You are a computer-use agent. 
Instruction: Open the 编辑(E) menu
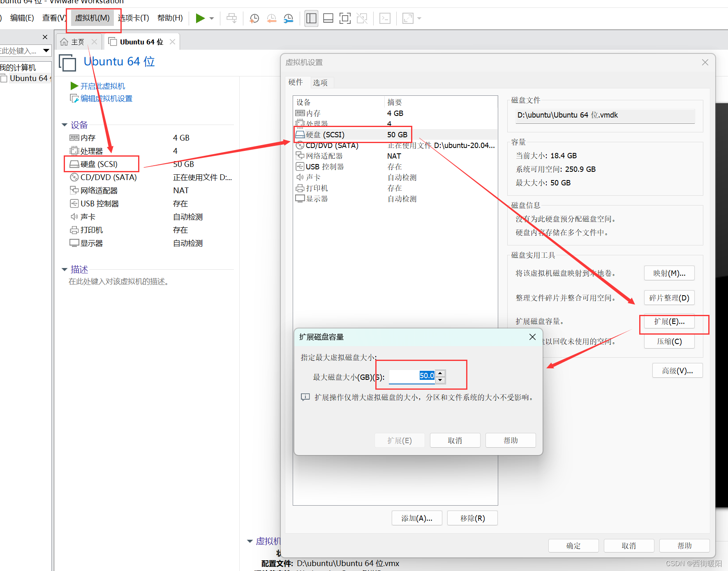point(22,18)
